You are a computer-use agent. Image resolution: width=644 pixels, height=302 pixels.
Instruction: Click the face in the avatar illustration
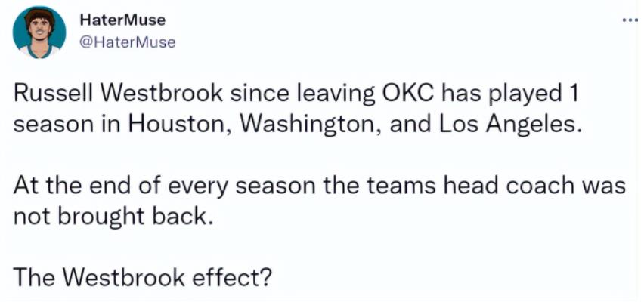pyautogui.click(x=39, y=32)
